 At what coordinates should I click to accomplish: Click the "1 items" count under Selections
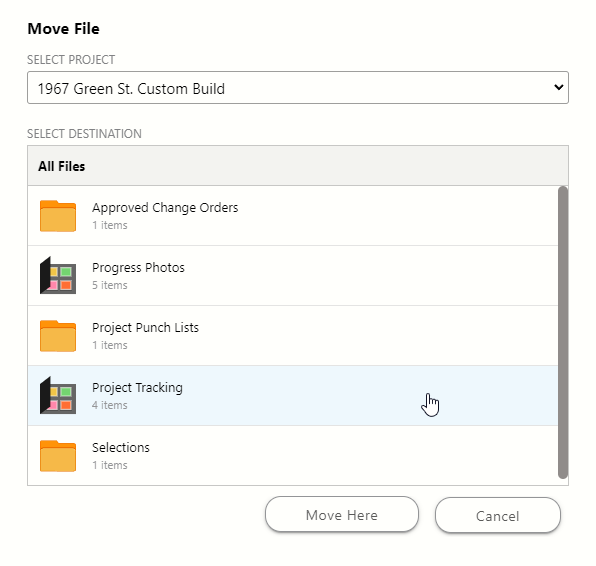(109, 465)
